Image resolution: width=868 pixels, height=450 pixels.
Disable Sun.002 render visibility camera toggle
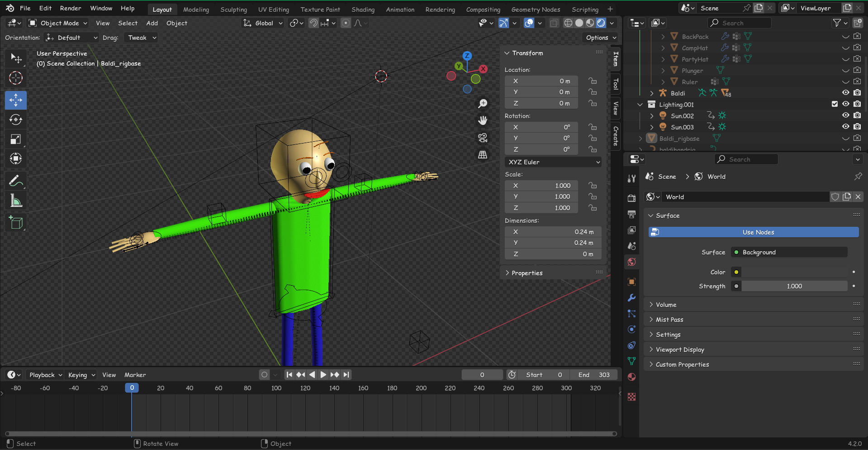(x=857, y=115)
